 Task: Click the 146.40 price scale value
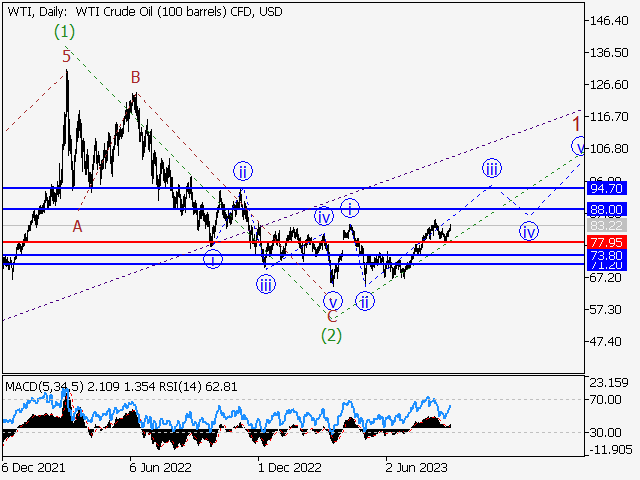[609, 20]
